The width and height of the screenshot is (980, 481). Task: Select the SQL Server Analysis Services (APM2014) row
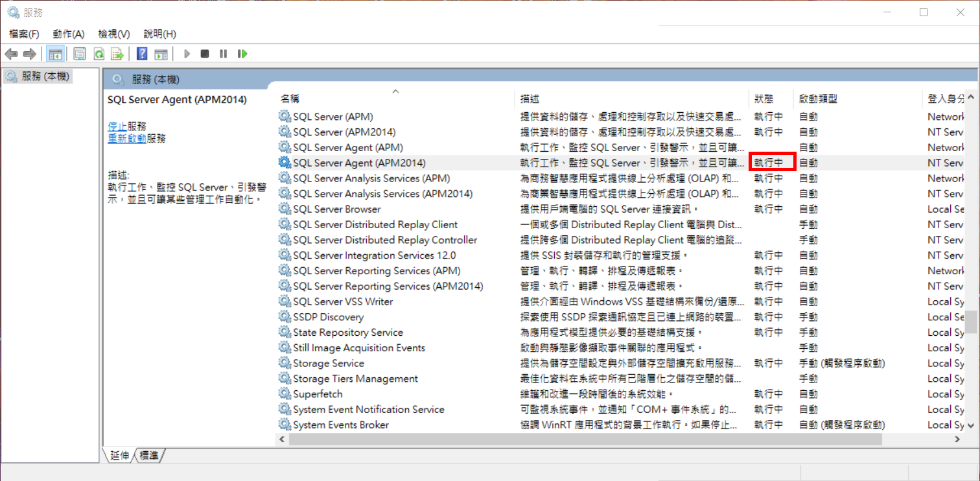click(621, 194)
